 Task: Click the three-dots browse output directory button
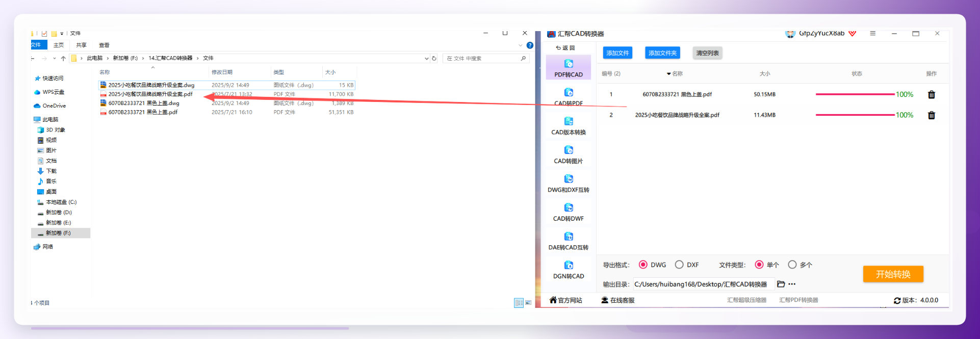[x=792, y=284]
